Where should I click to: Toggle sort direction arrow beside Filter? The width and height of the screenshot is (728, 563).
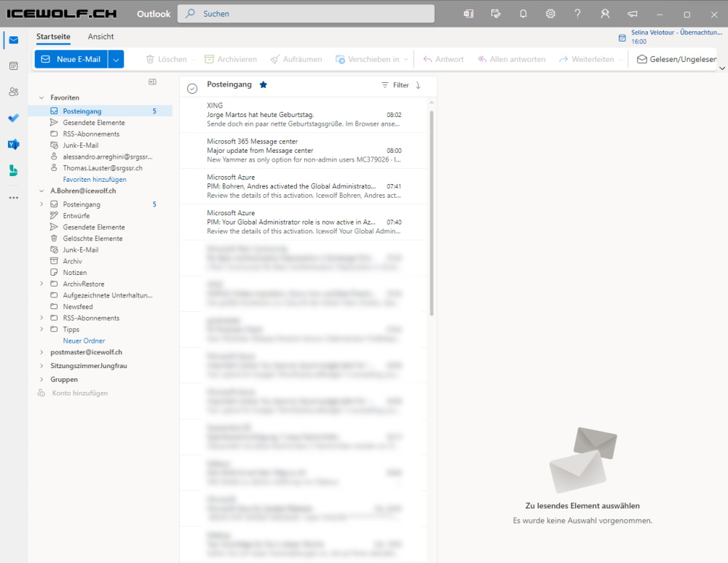click(x=419, y=85)
